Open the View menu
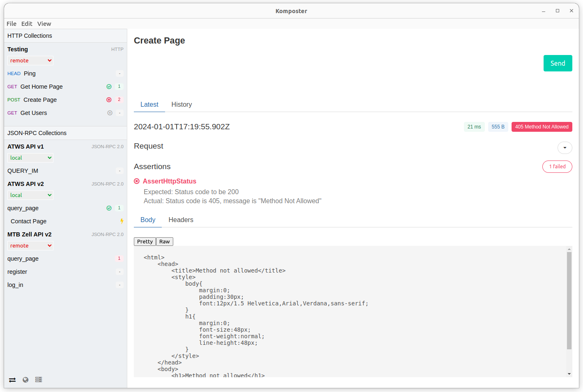Screen dimensions: 583x392 44,24
